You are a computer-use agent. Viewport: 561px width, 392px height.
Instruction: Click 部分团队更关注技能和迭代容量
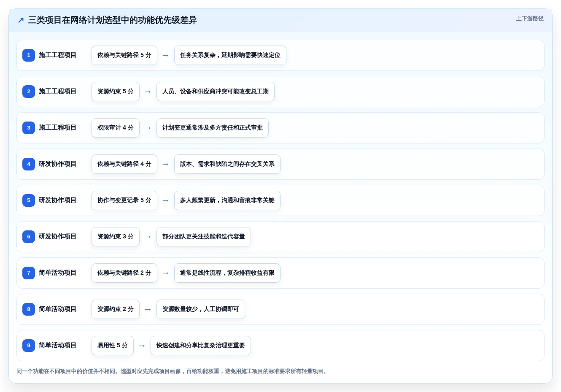point(204,237)
